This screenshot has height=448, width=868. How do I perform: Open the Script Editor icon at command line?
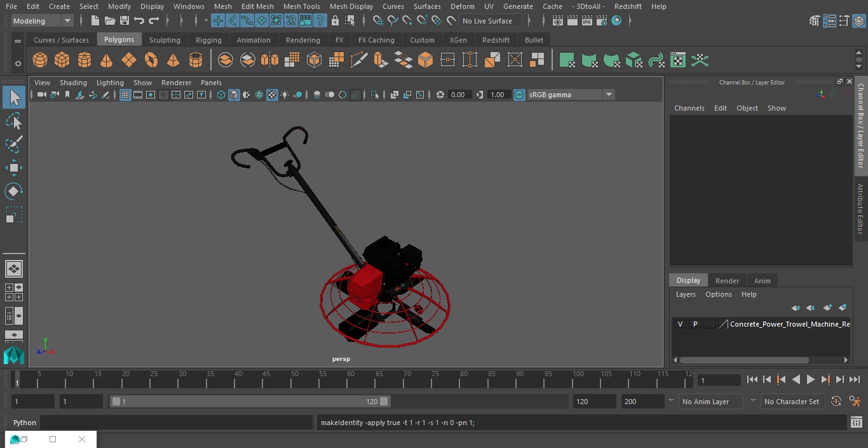(x=857, y=423)
